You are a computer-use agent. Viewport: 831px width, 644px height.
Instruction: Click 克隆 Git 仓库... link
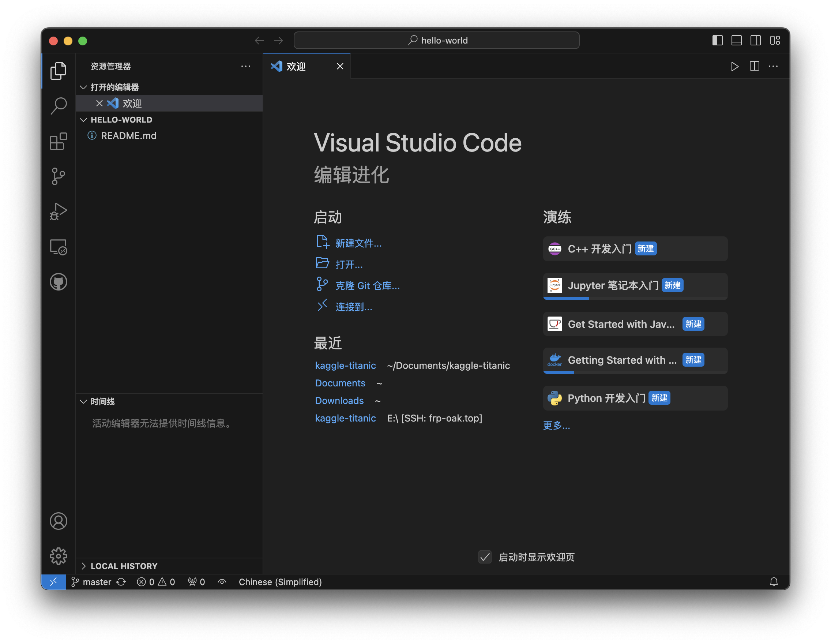tap(368, 286)
